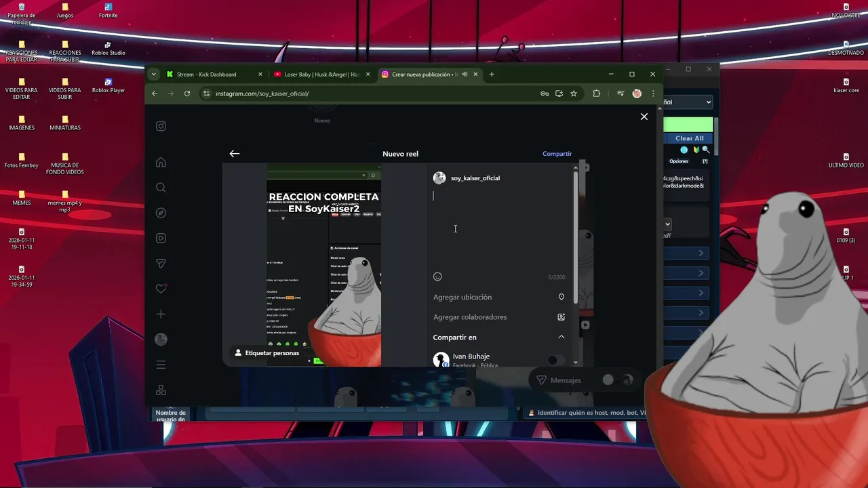The width and height of the screenshot is (868, 488).
Task: Open the Messages paper plane sidebar icon
Action: [x=161, y=263]
